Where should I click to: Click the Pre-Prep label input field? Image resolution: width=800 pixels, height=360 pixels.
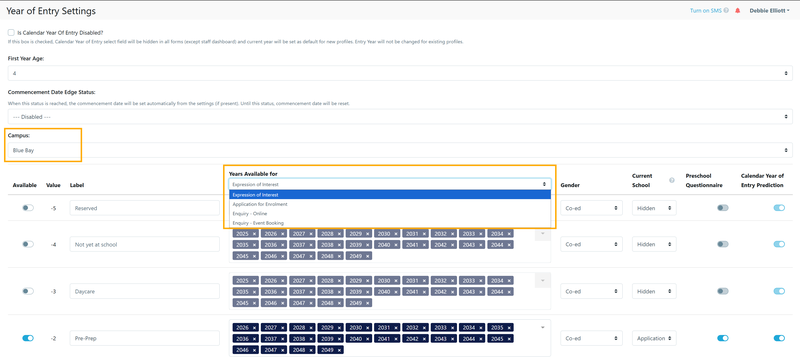pos(145,338)
